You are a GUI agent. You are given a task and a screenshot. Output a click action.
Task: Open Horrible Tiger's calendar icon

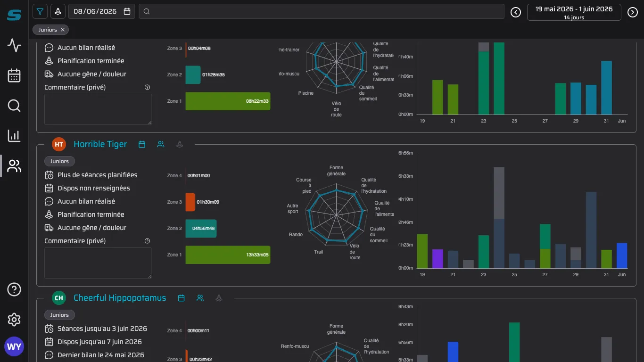(x=142, y=144)
